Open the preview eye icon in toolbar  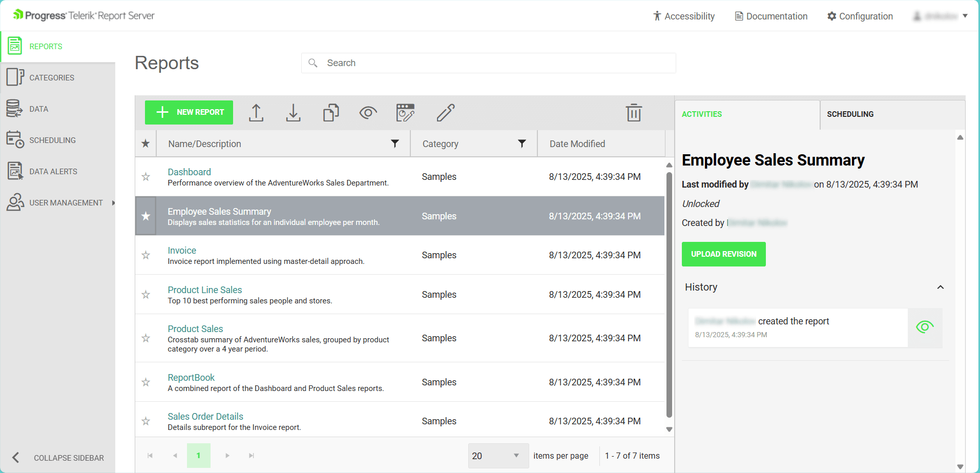point(367,112)
